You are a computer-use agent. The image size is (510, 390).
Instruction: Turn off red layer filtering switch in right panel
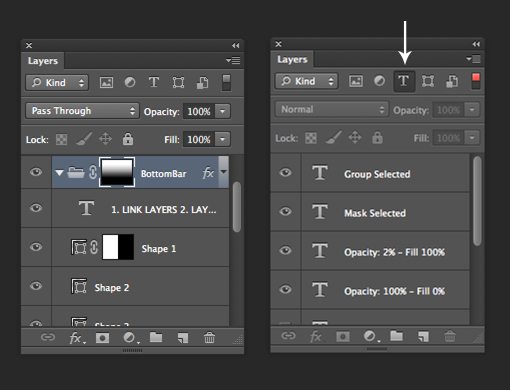tap(476, 81)
